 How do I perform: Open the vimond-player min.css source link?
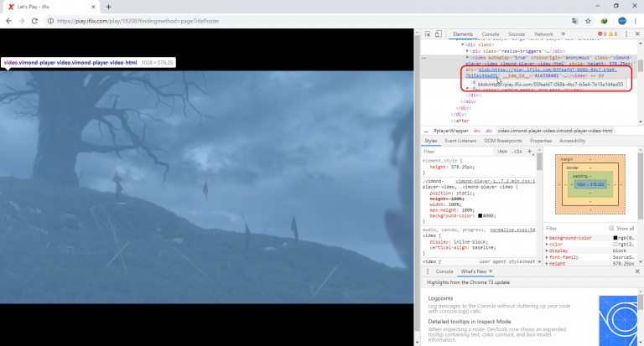(x=496, y=181)
